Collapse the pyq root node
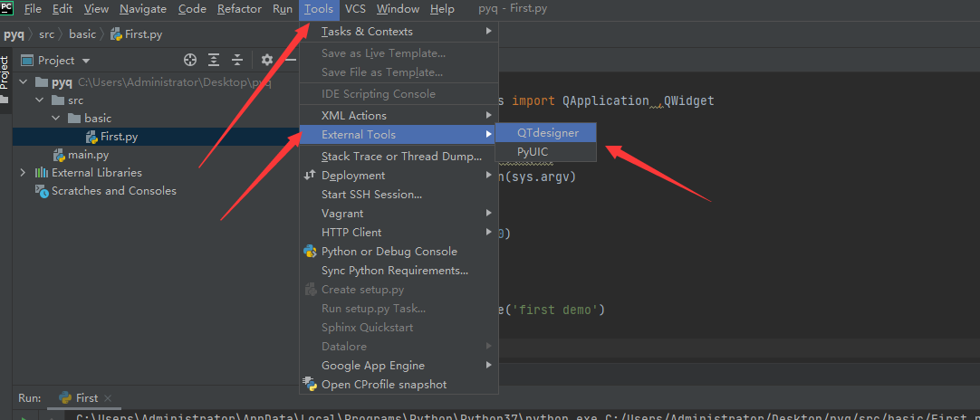The height and width of the screenshot is (420, 980). tap(24, 81)
